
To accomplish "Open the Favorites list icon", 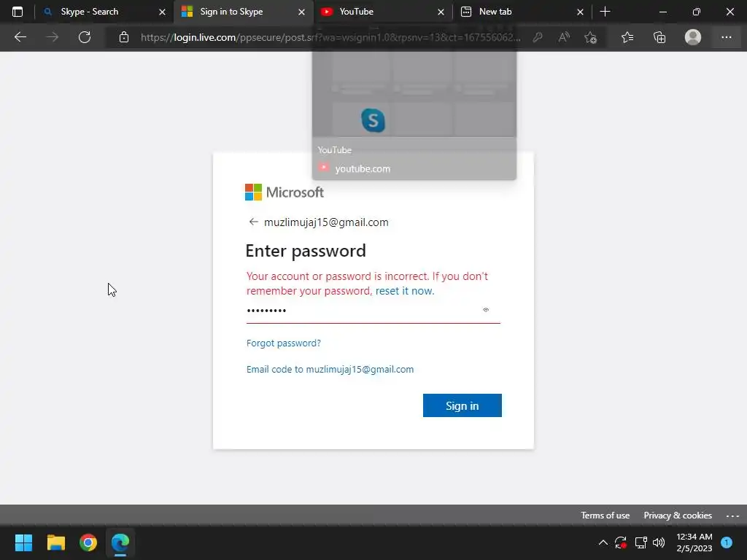I will (627, 37).
